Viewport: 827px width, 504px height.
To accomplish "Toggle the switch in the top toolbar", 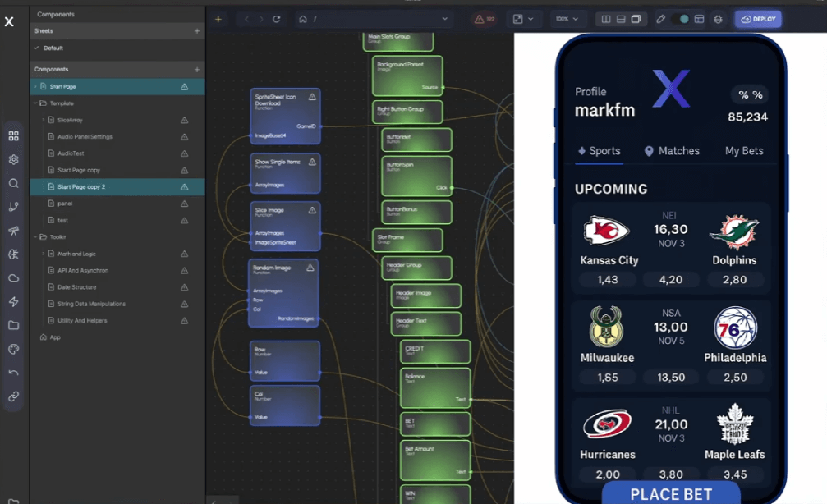I will (x=680, y=19).
